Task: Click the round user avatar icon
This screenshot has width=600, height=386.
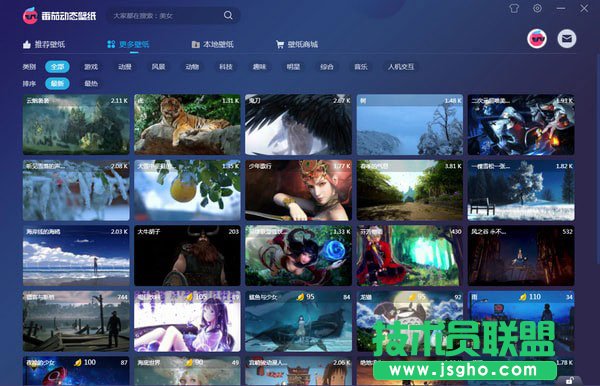Action: (537, 39)
